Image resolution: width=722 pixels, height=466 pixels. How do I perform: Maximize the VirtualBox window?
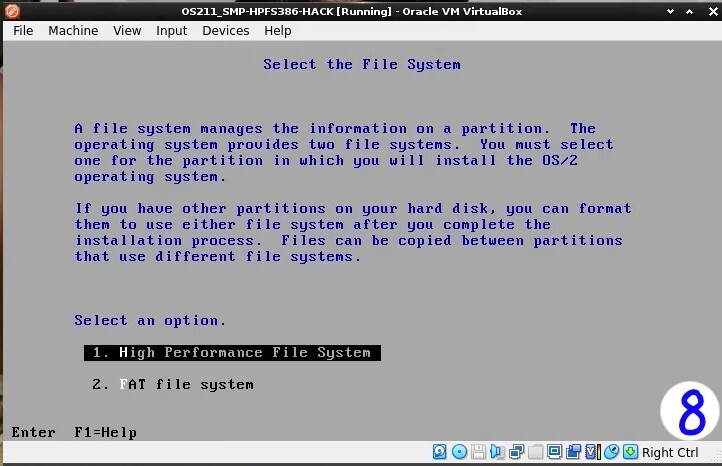point(689,12)
